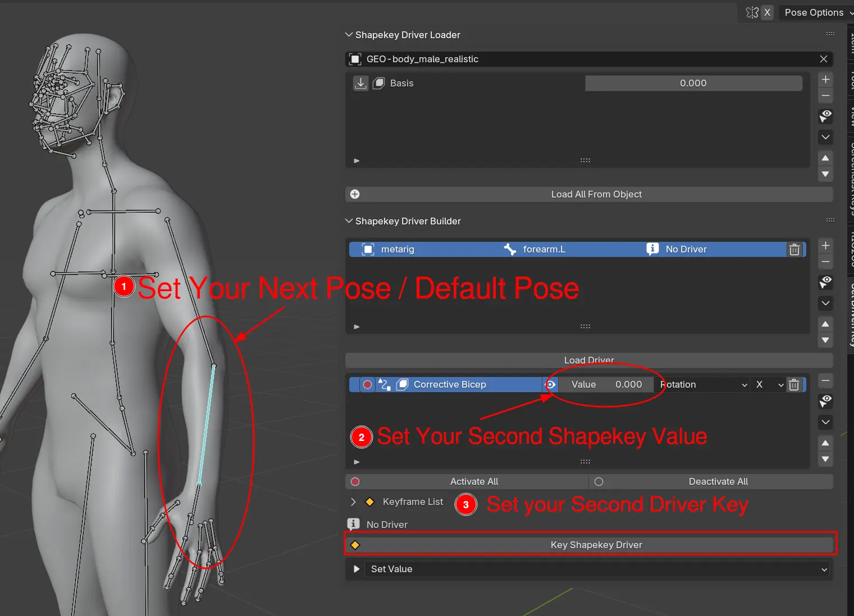854x616 pixels.
Task: Collapse the Shapekey Driver Loader panel
Action: coord(348,34)
